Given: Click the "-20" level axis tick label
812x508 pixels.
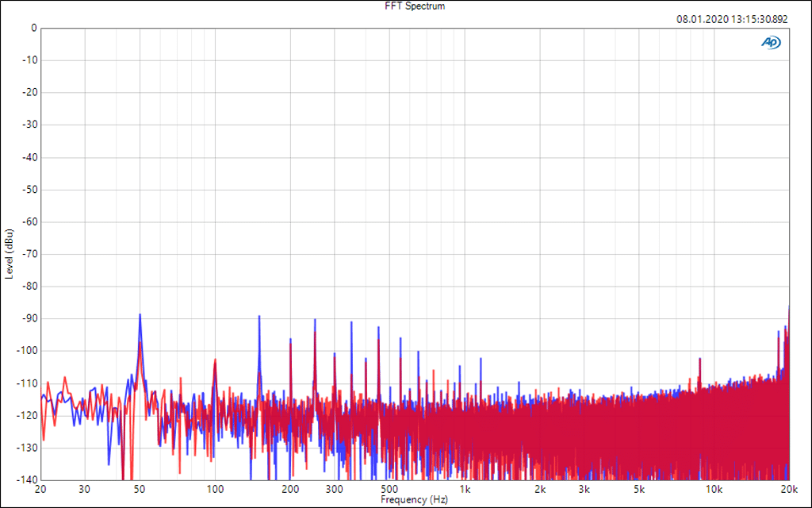Looking at the screenshot, I should (29, 93).
